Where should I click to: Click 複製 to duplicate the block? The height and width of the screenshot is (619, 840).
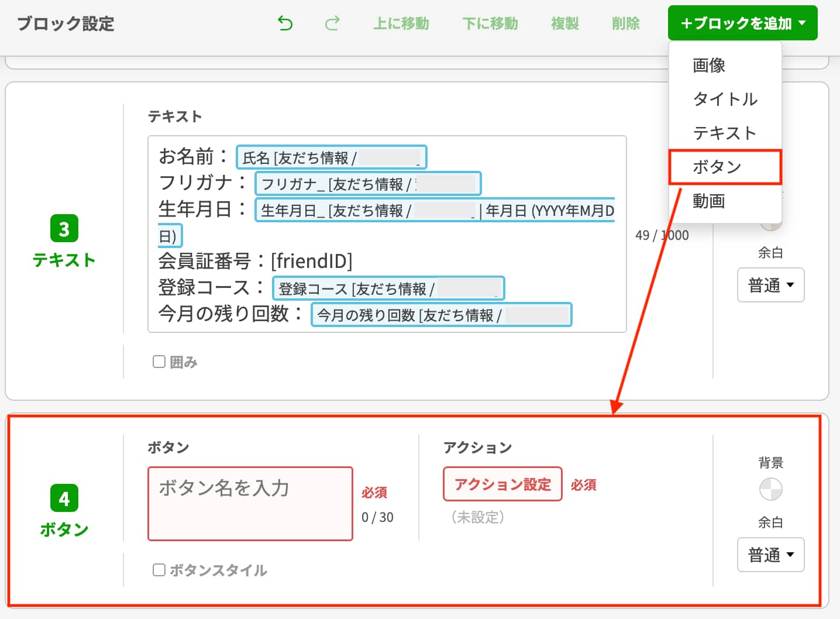564,23
